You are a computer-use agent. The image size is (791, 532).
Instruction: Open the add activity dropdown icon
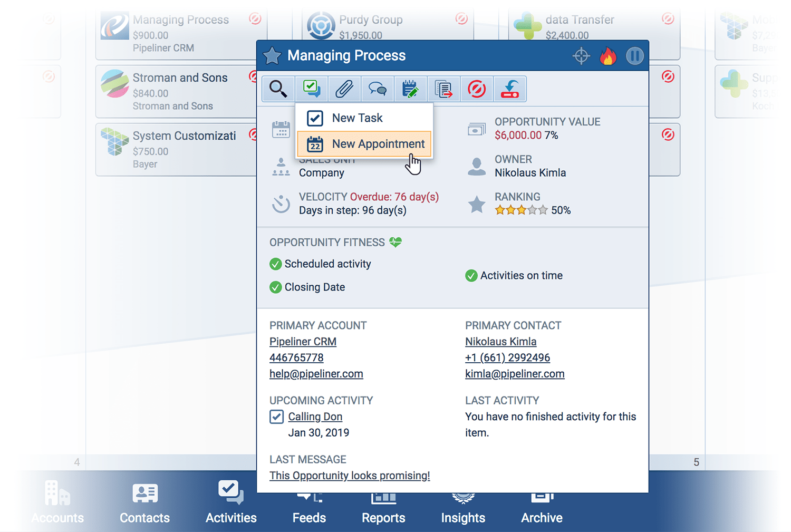point(312,89)
